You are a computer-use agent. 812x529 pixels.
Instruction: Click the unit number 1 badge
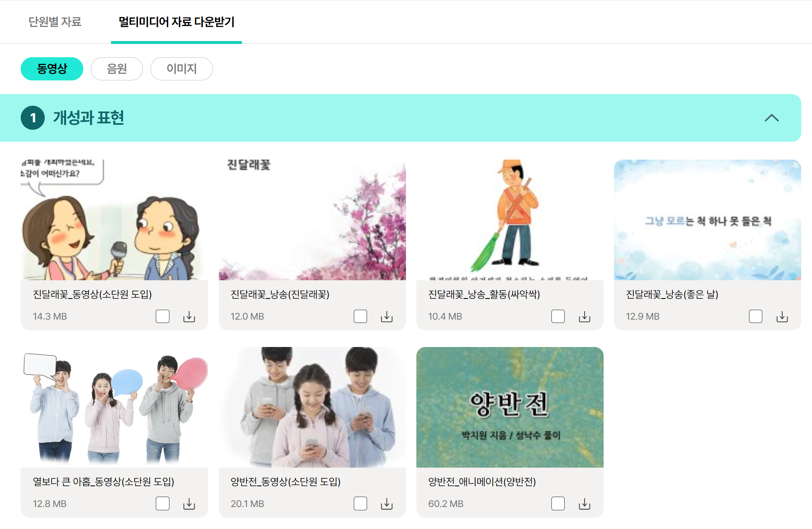click(x=33, y=118)
